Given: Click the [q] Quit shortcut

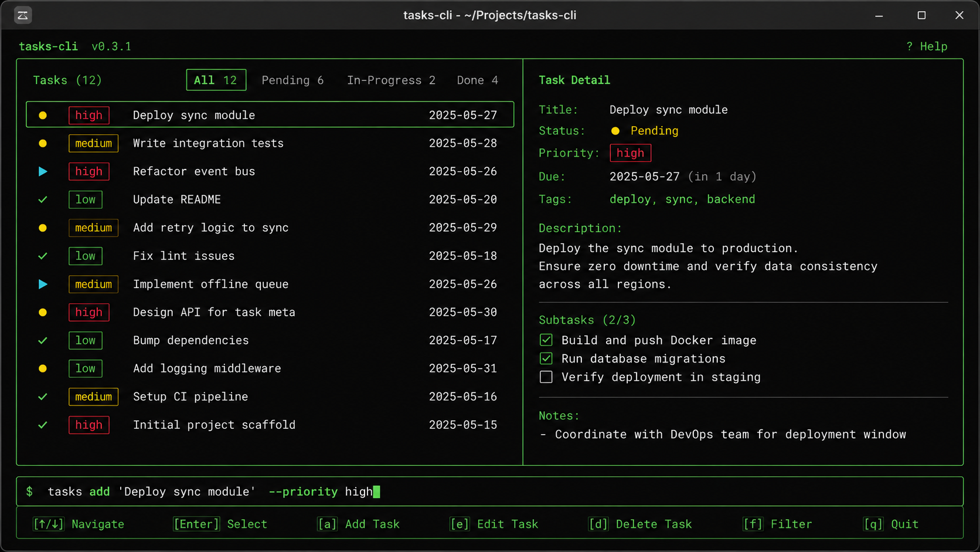Looking at the screenshot, I should (891, 524).
